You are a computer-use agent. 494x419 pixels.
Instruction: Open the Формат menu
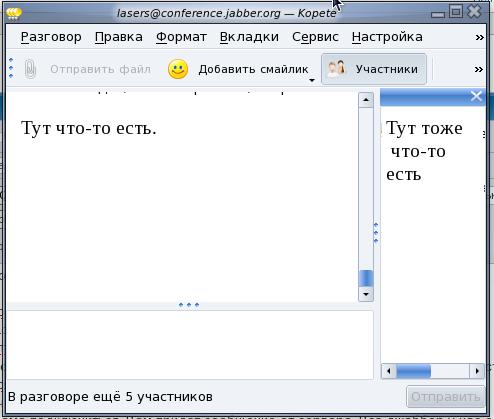pyautogui.click(x=181, y=37)
